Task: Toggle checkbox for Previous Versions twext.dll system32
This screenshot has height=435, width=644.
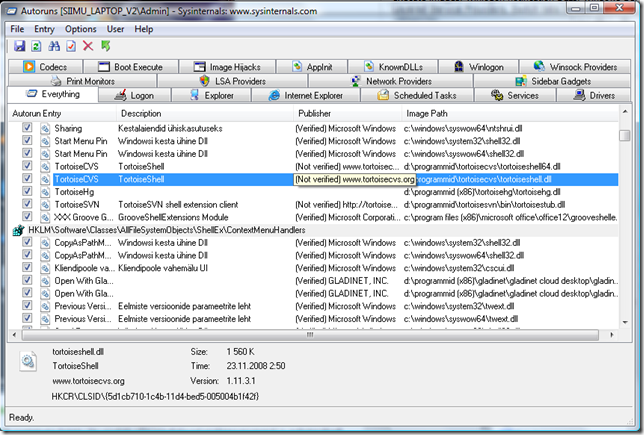Action: (27, 306)
